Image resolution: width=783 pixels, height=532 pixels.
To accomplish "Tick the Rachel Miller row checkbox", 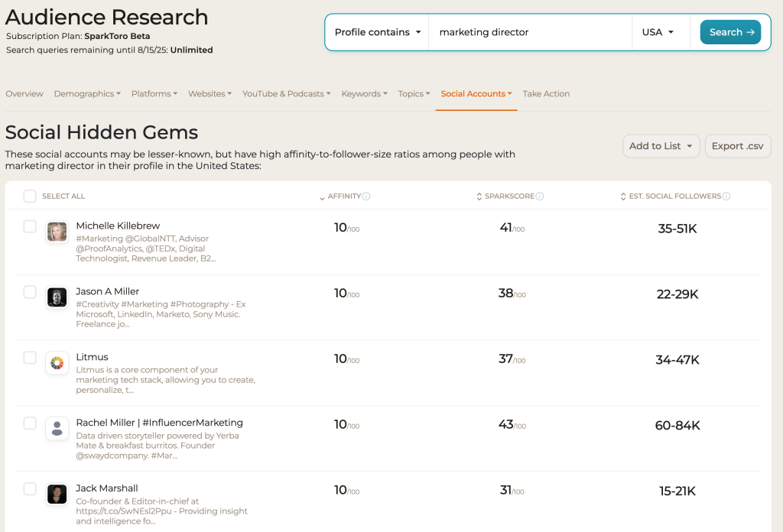I will [30, 423].
